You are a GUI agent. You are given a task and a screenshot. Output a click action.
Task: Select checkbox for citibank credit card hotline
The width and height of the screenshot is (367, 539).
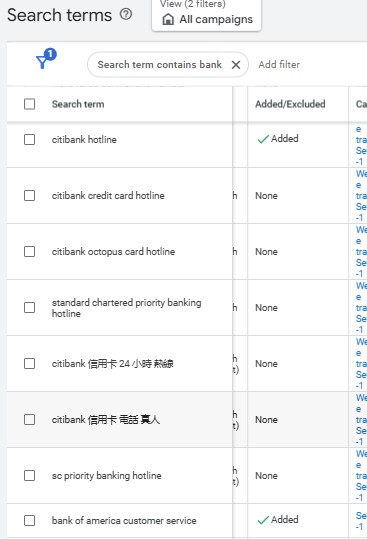coord(30,196)
